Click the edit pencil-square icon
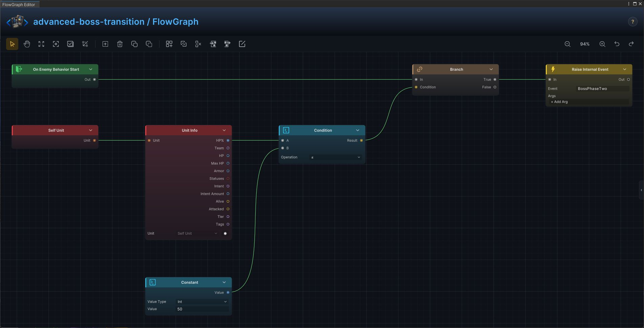Screen dimensions: 644x328 [x=242, y=44]
